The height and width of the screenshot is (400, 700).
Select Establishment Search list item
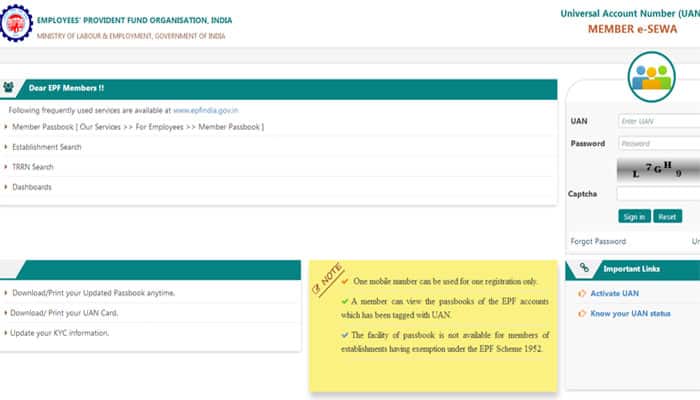[47, 147]
